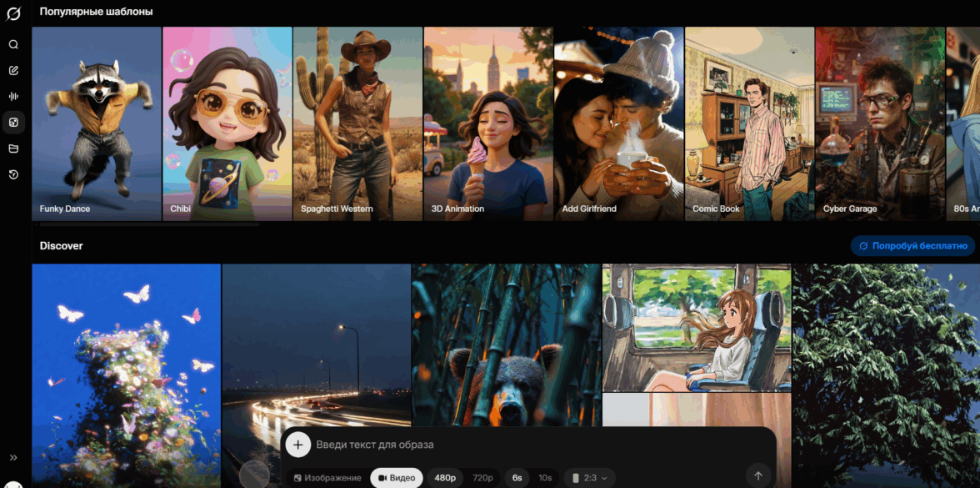Expand the sidebar with the double chevron
This screenshot has width=980, height=488.
coord(13,457)
